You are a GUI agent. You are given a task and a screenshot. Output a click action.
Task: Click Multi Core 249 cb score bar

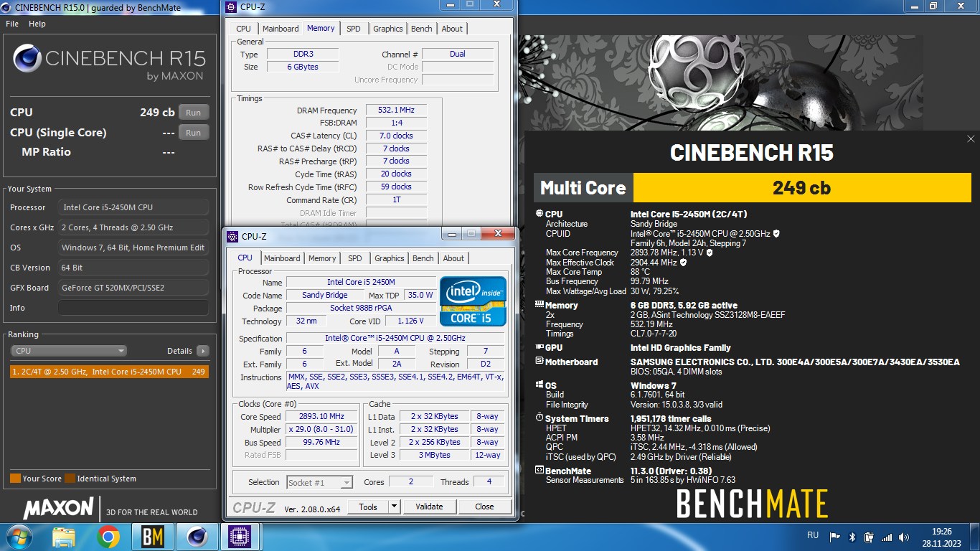point(801,188)
